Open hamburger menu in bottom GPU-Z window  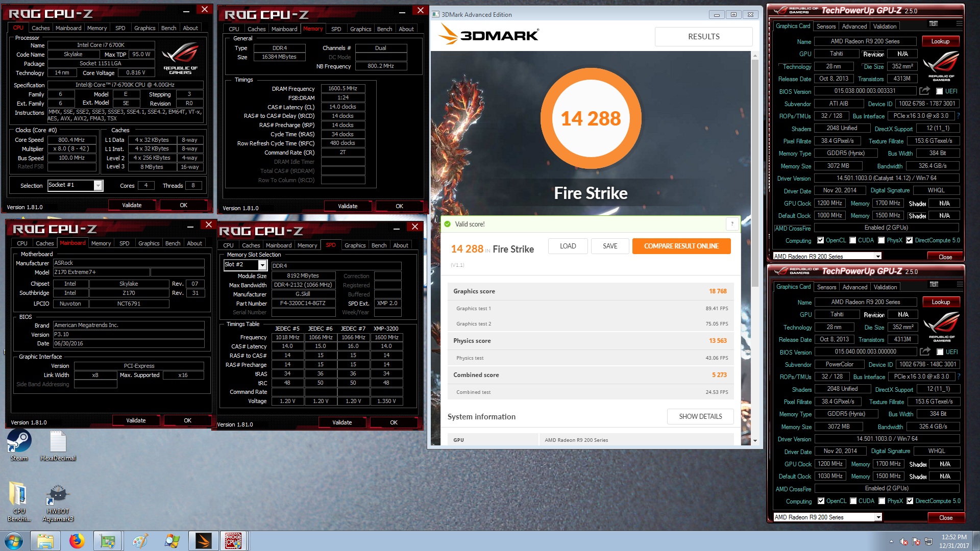coord(960,284)
